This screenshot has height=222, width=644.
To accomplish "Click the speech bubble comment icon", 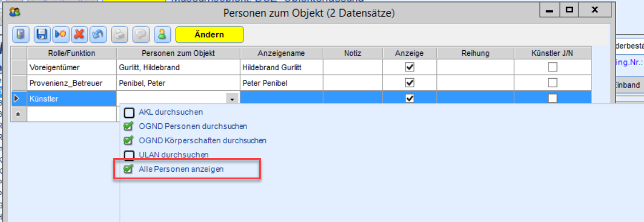I will [x=141, y=35].
